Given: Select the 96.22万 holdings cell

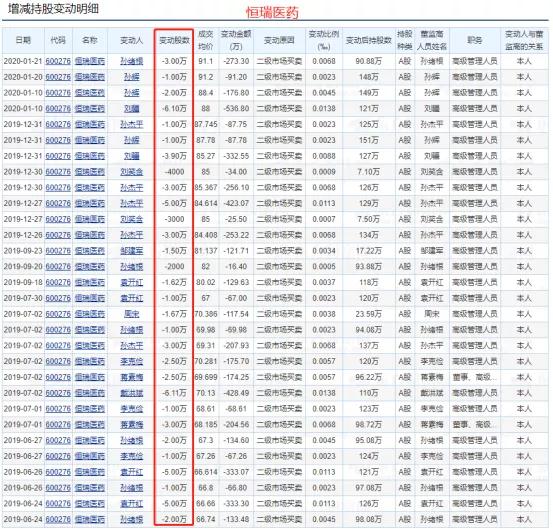Looking at the screenshot, I should click(x=369, y=377).
